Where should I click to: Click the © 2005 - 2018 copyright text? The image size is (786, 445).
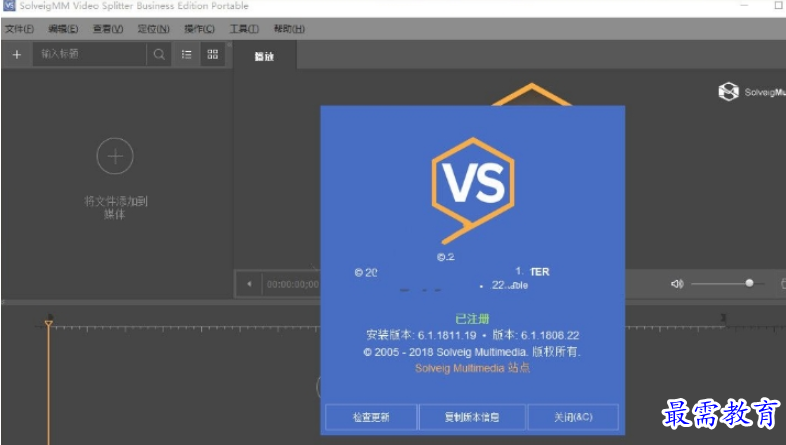point(472,352)
